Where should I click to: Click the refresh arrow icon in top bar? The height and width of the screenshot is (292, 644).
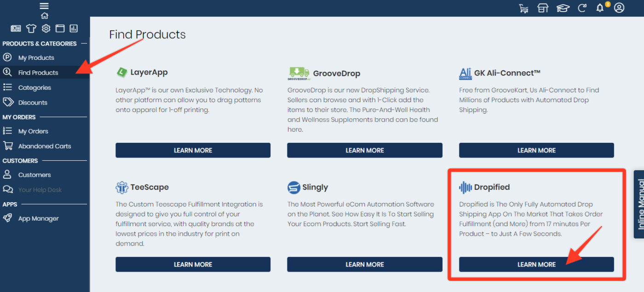tap(582, 8)
